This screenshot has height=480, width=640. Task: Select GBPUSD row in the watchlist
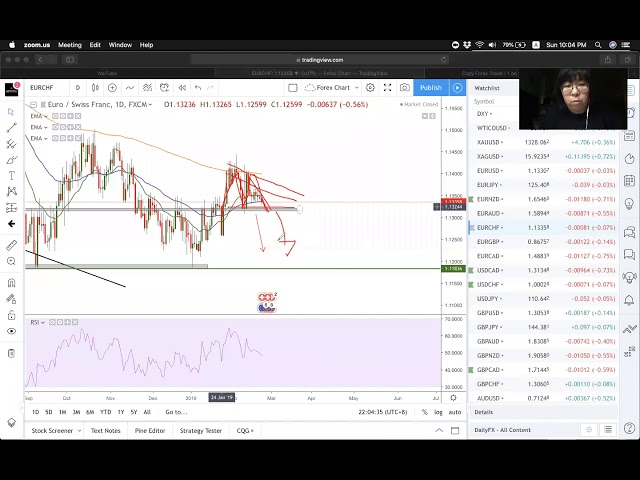point(490,312)
